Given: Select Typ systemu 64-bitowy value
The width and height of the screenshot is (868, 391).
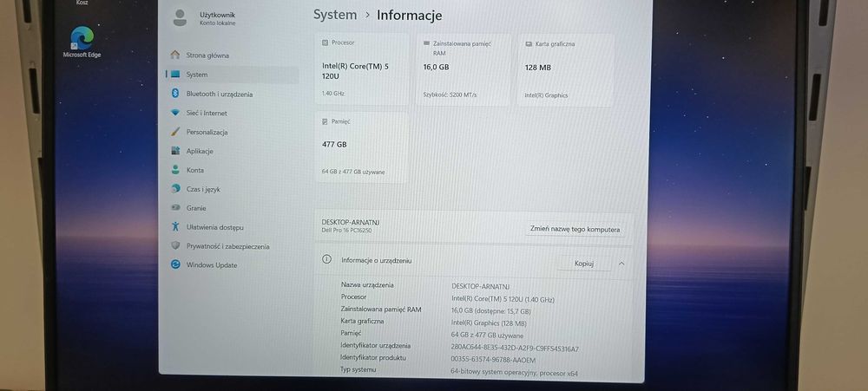Looking at the screenshot, I should pos(514,374).
